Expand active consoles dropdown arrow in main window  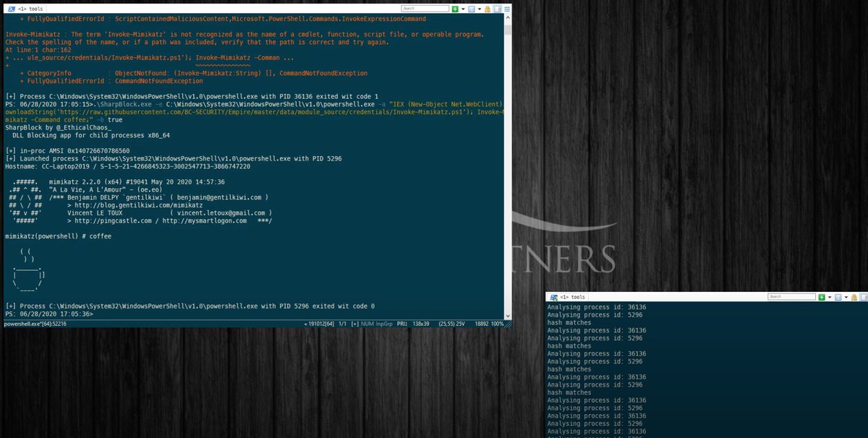pos(480,9)
